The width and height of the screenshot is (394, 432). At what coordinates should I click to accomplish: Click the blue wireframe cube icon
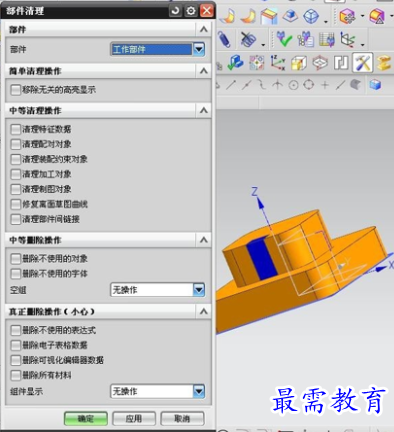tap(312, 16)
